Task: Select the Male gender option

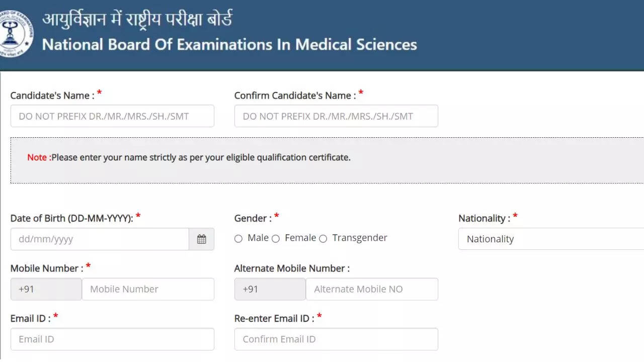Action: coord(238,239)
